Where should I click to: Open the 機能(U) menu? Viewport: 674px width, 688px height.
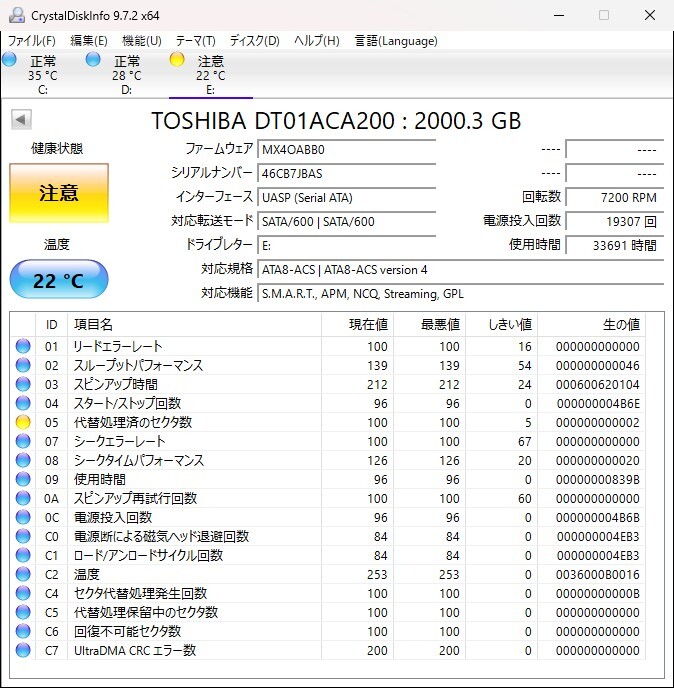tap(142, 41)
